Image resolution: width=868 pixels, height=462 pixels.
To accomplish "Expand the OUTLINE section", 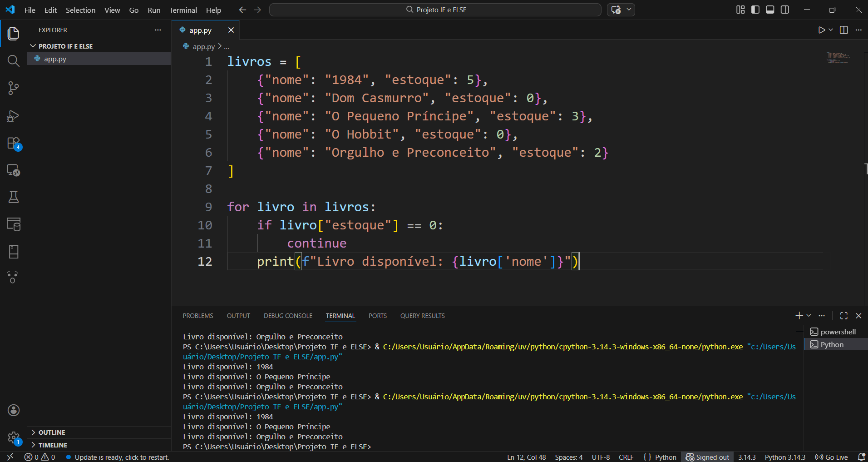I will coord(52,432).
